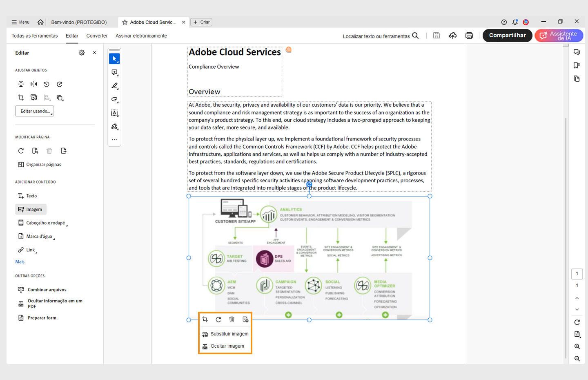Select the Fill & Sign pen tool
The image size is (588, 380).
(x=114, y=127)
